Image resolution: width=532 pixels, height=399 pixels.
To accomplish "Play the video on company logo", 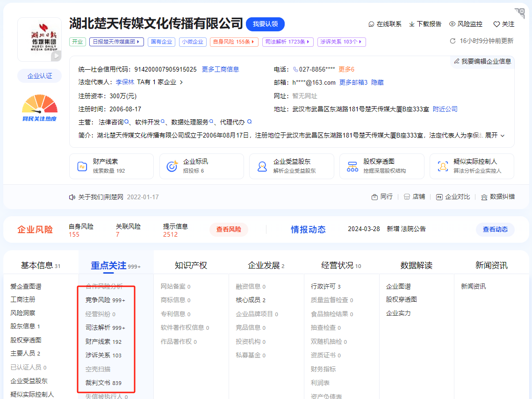I will (x=56, y=56).
